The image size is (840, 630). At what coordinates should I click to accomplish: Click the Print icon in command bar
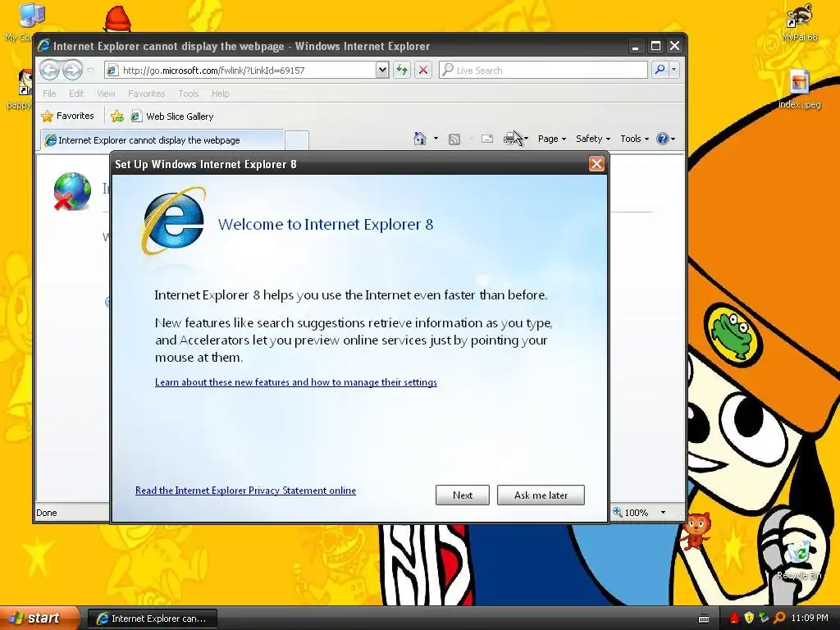[510, 139]
